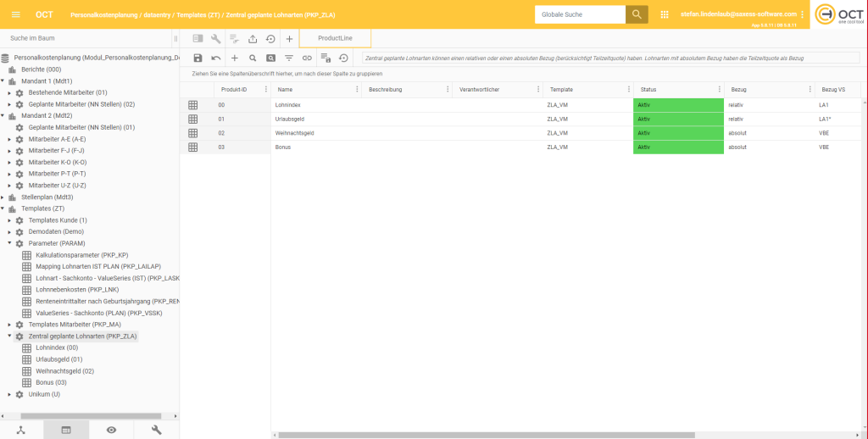This screenshot has height=439, width=868.
Task: Collapse the Parameter (PARAM) node
Action: click(x=9, y=243)
